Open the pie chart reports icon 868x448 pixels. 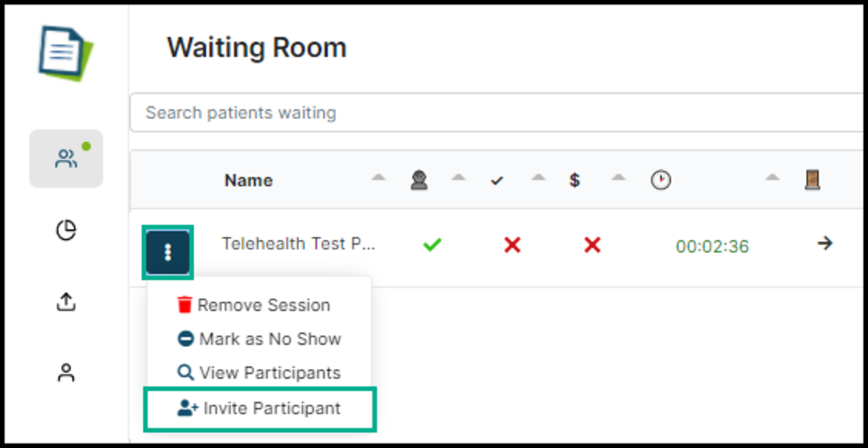tap(66, 230)
